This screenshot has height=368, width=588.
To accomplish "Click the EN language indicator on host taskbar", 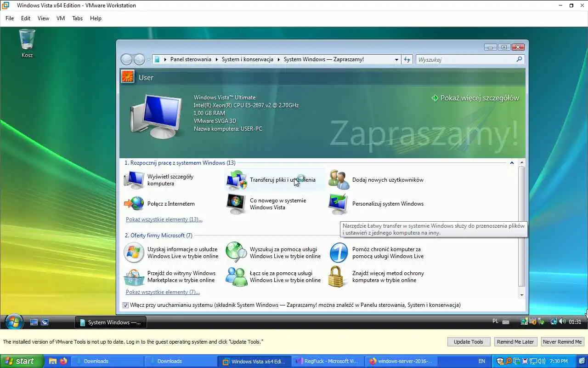I will click(x=482, y=361).
